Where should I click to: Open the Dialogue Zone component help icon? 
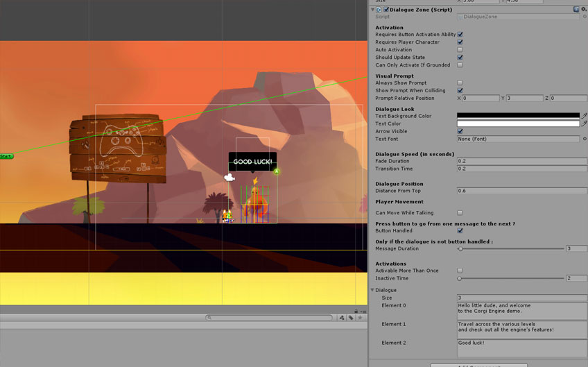(x=576, y=9)
